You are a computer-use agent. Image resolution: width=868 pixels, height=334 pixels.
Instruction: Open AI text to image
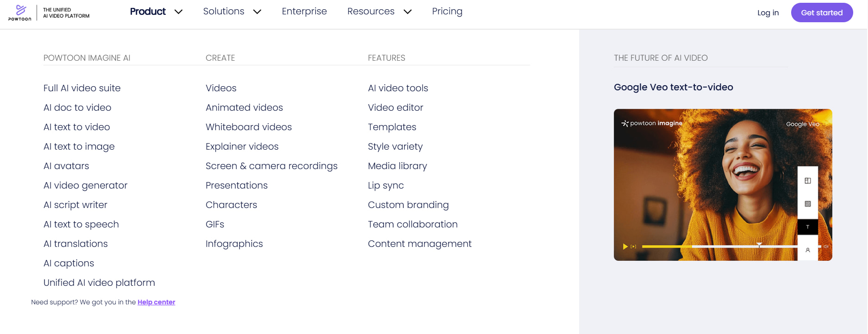tap(79, 146)
